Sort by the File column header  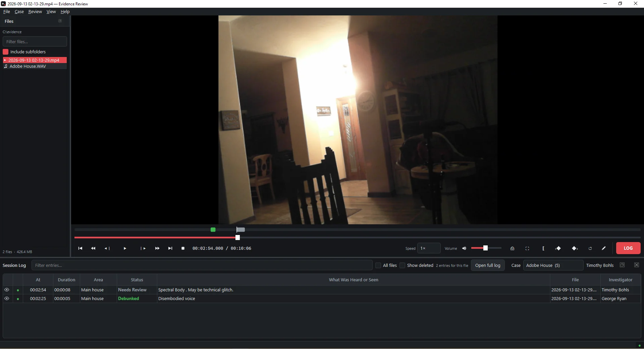click(575, 280)
